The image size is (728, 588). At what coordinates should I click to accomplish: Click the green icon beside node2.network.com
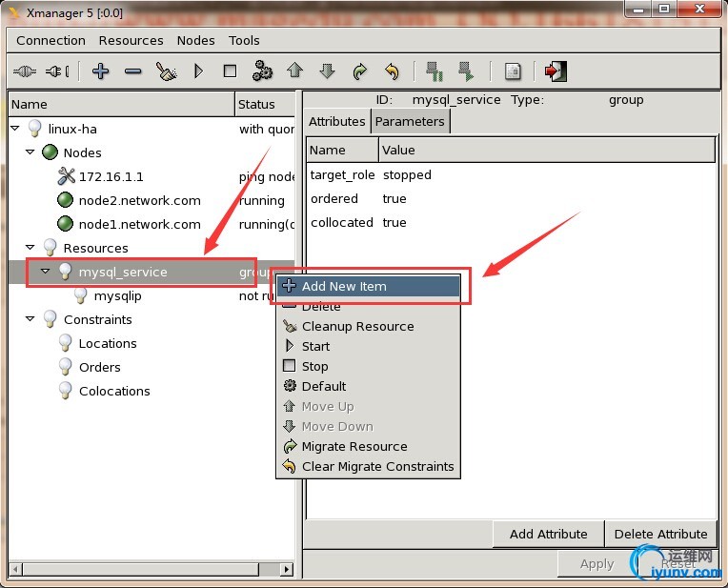pos(65,200)
